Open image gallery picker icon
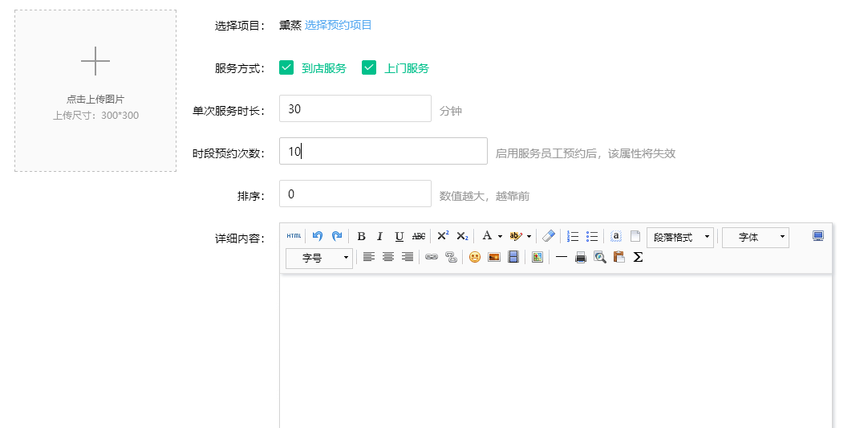Viewport: 868px width, 428px height. (x=537, y=257)
